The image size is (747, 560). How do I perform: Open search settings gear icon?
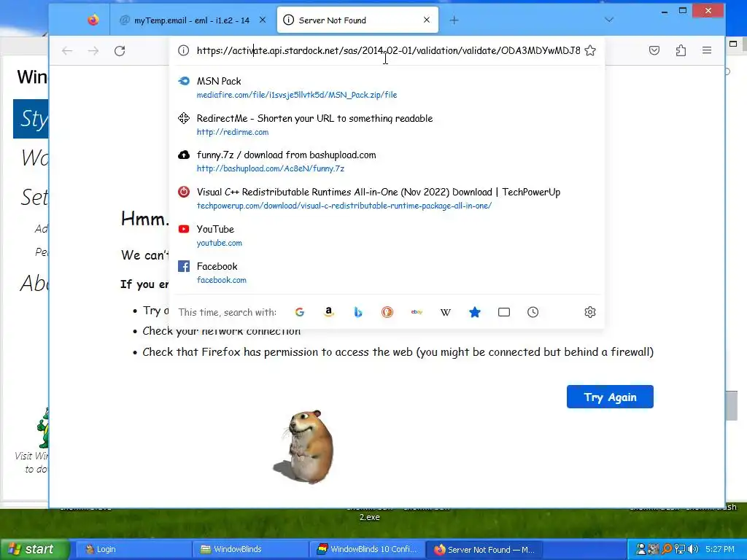pyautogui.click(x=590, y=312)
